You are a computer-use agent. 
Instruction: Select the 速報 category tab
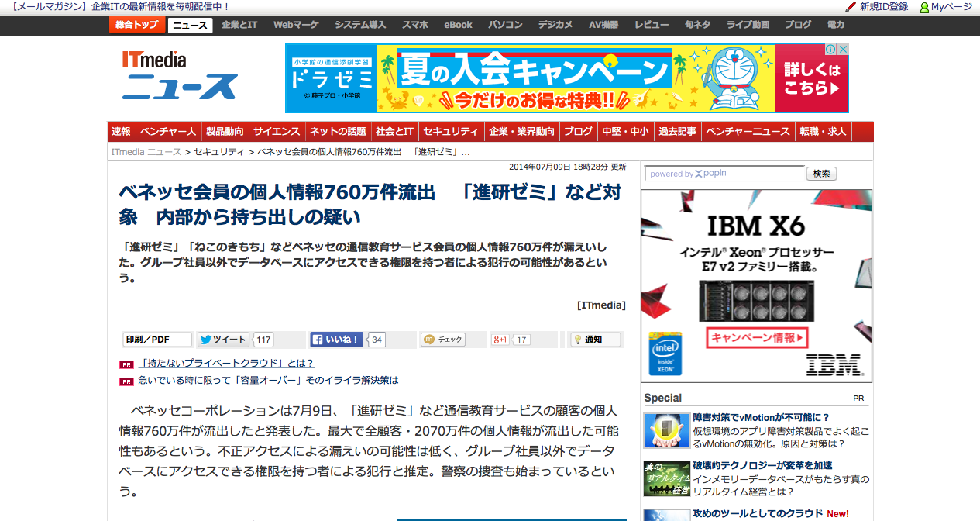coord(121,132)
